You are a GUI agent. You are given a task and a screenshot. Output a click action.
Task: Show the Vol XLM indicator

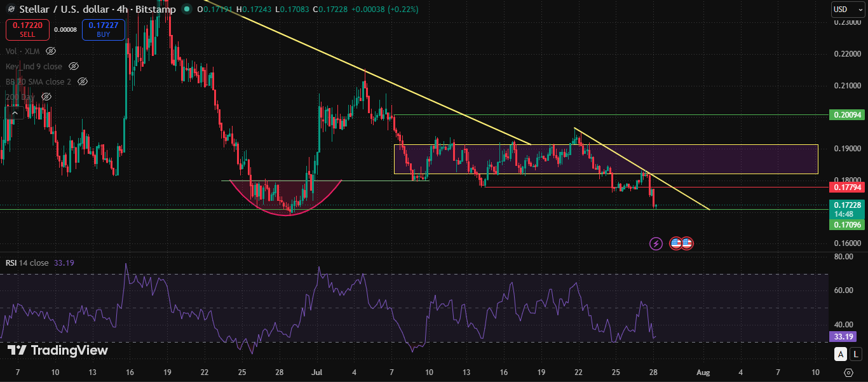point(51,51)
